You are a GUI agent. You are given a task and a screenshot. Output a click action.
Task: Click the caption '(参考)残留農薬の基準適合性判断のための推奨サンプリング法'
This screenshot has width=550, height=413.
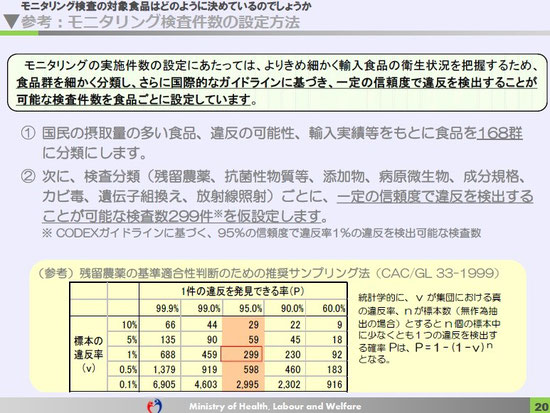tap(203, 273)
